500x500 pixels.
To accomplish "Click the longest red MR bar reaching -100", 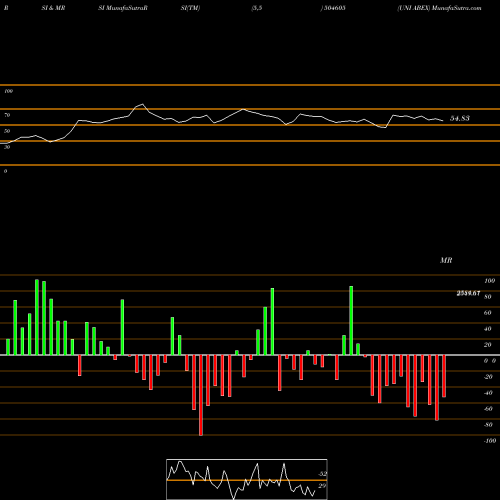I will (x=201, y=395).
